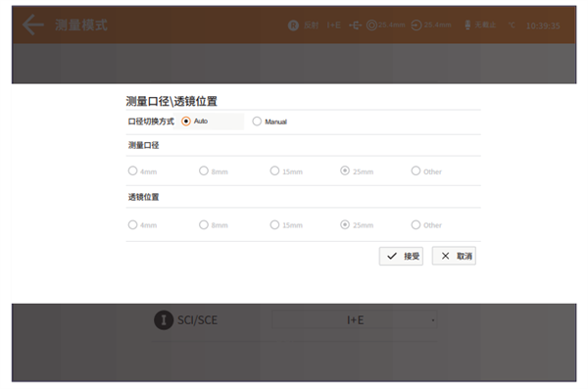Viewport: 588px width, 389px height.
Task: Click the I+E status text in header
Action: pos(334,25)
